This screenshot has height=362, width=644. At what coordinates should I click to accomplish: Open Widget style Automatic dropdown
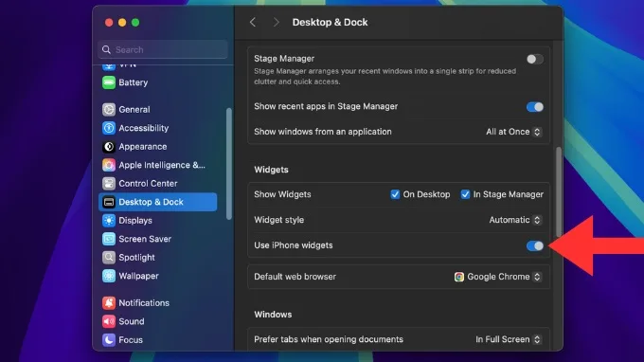[x=515, y=220]
